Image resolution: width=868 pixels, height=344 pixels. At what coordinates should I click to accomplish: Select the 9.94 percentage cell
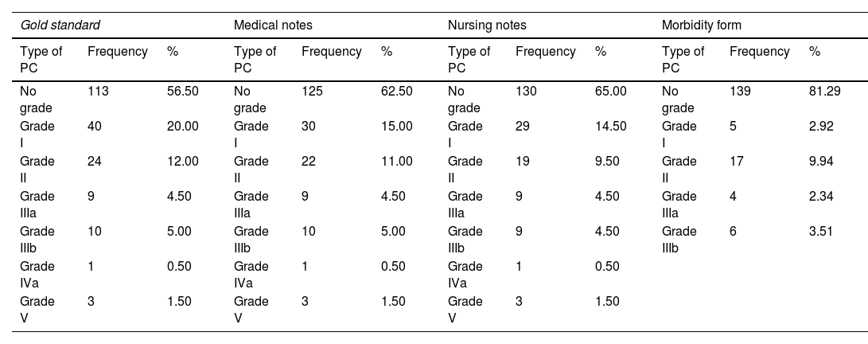click(x=821, y=162)
